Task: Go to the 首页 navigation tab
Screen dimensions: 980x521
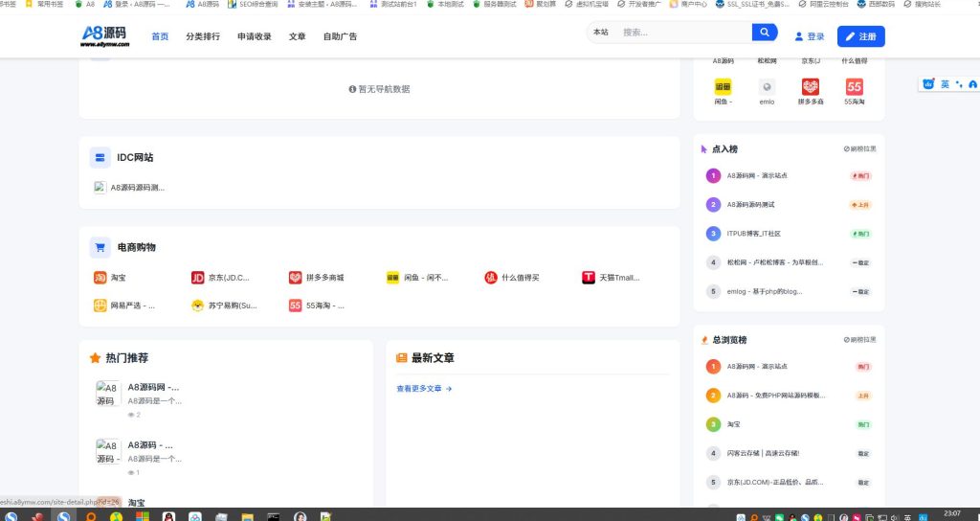Action: [x=160, y=36]
